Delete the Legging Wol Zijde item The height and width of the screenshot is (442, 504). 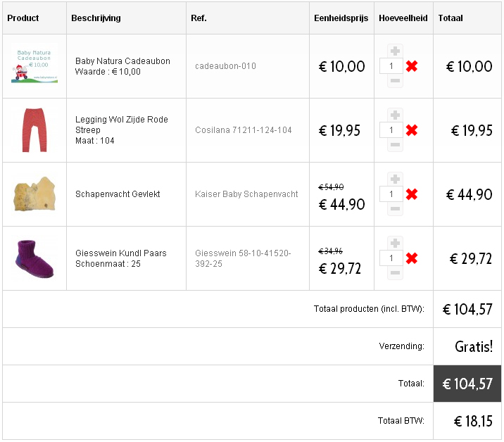click(412, 130)
